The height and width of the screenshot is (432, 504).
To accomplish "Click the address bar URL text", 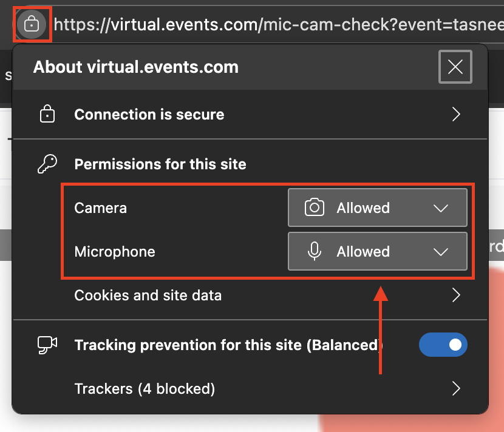I will (x=273, y=24).
